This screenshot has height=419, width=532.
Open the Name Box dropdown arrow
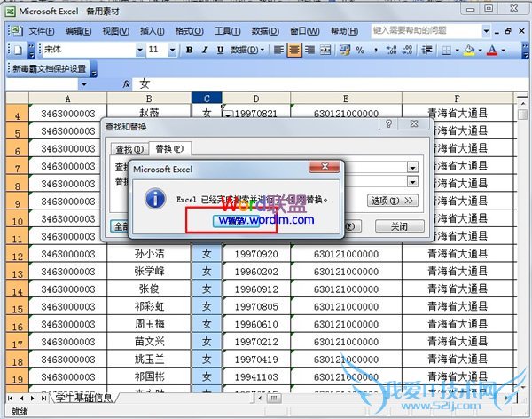coord(84,84)
